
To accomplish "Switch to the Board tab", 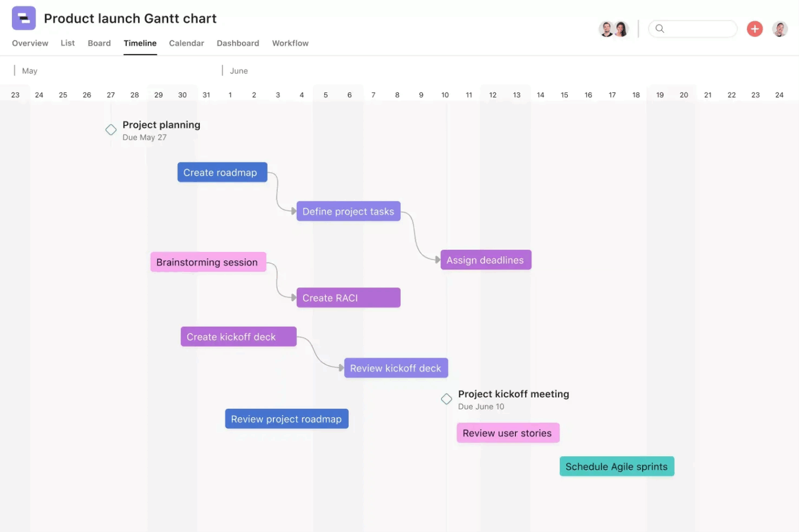I will (x=99, y=43).
